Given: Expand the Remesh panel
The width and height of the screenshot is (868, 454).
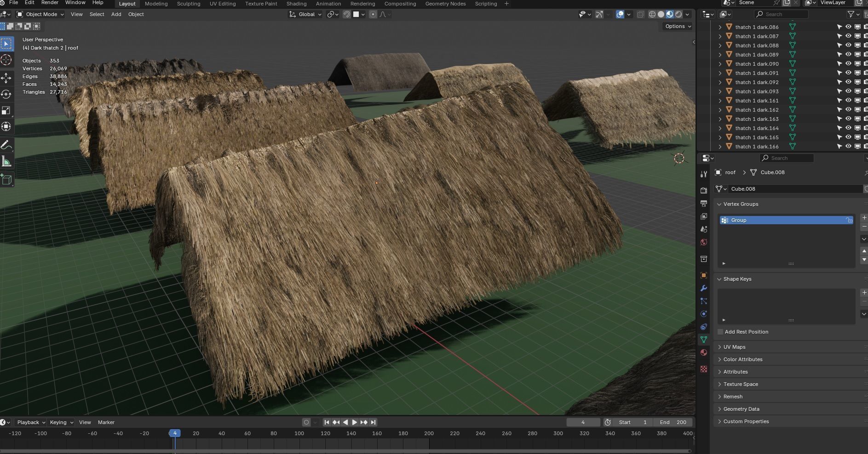Looking at the screenshot, I should (732, 397).
